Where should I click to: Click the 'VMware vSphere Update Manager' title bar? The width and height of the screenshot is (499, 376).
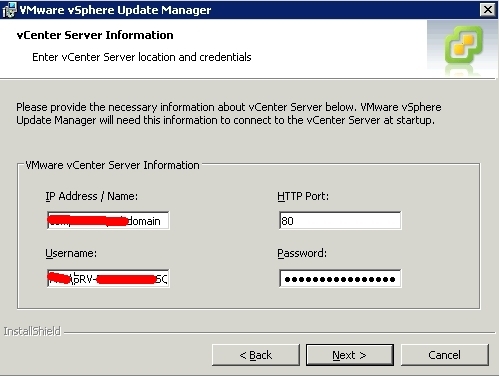[115, 10]
